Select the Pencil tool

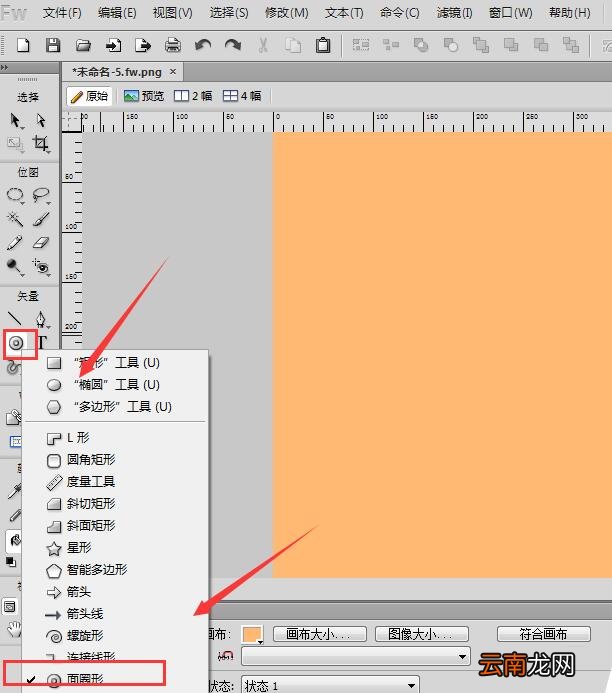click(15, 242)
